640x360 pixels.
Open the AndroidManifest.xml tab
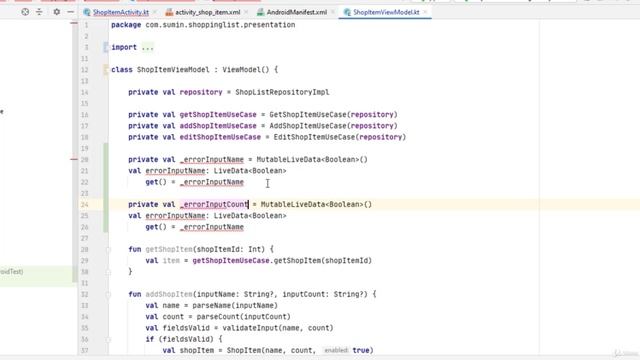pos(297,12)
